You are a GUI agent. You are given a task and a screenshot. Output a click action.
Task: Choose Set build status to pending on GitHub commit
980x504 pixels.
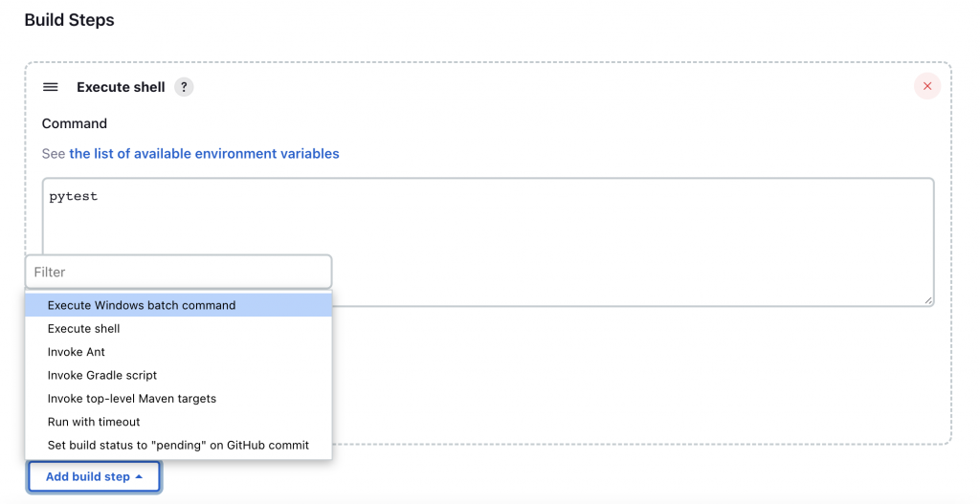pyautogui.click(x=178, y=445)
